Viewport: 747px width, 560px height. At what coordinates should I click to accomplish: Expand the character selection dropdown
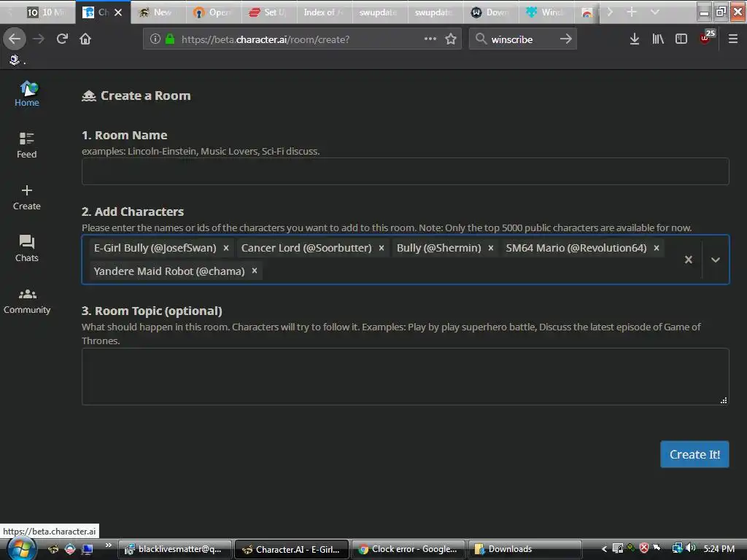[x=716, y=260]
